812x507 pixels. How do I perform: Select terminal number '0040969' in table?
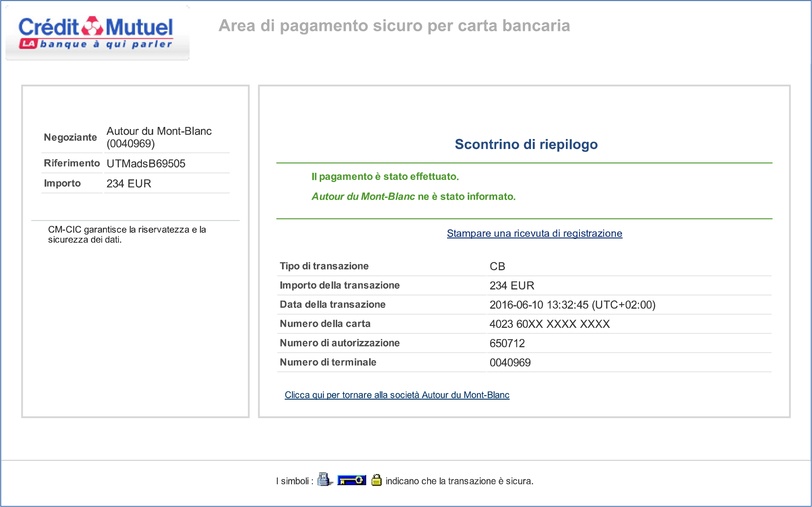510,362
